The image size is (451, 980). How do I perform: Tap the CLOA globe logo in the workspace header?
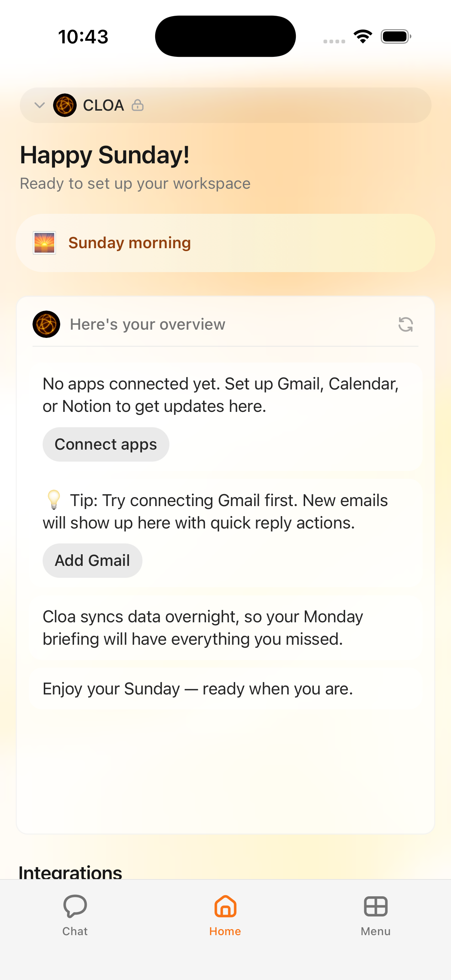pyautogui.click(x=65, y=105)
